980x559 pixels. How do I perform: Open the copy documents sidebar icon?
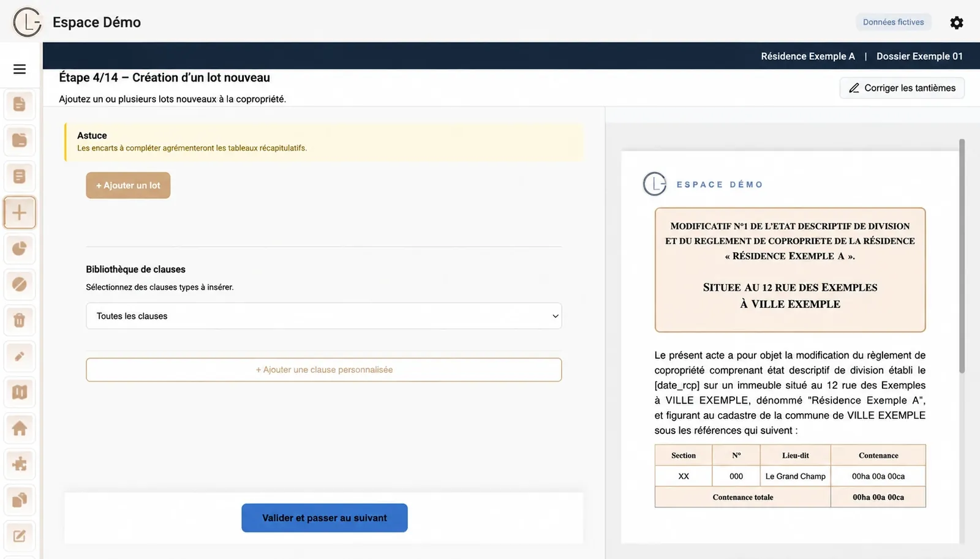tap(20, 500)
